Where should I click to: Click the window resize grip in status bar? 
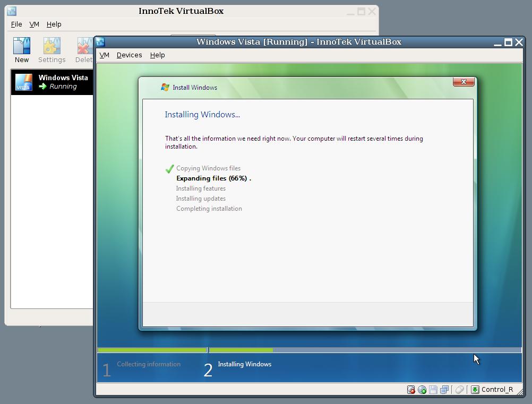click(x=519, y=391)
